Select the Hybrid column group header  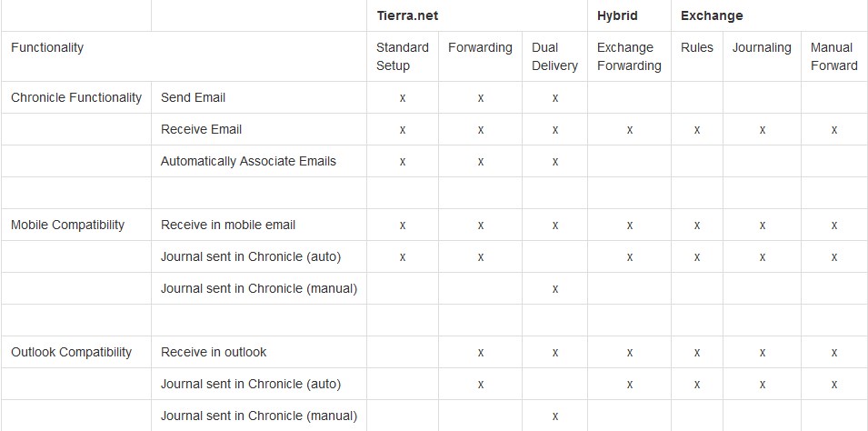pos(616,15)
